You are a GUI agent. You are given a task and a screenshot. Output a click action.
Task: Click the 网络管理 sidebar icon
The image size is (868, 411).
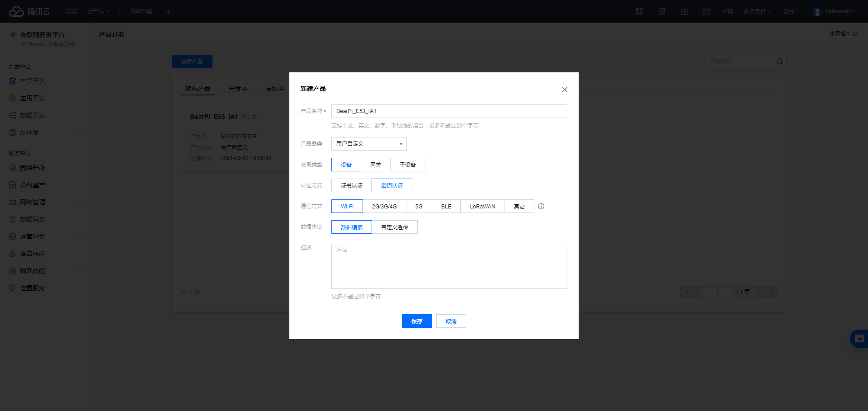(13, 202)
